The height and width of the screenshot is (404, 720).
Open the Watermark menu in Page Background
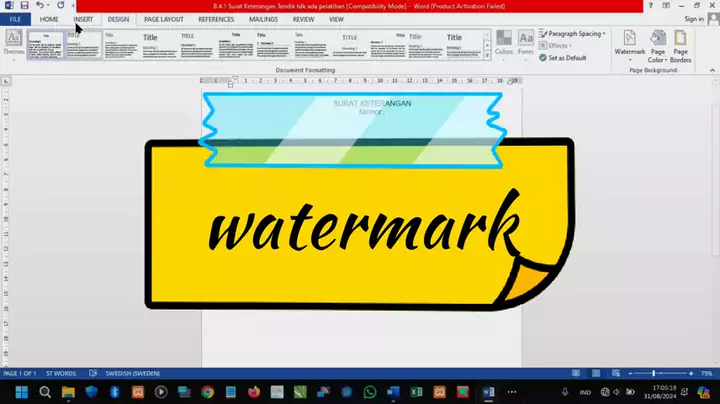[x=629, y=44]
